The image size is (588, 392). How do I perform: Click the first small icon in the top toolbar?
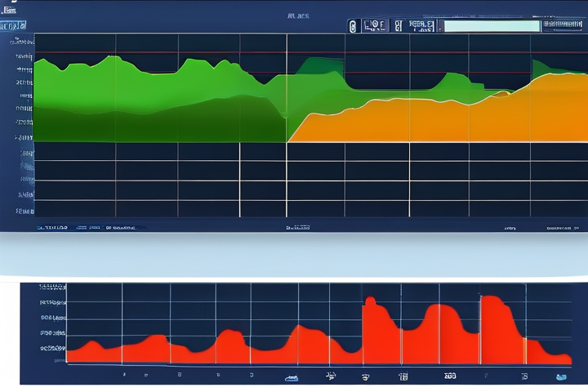[x=353, y=26]
